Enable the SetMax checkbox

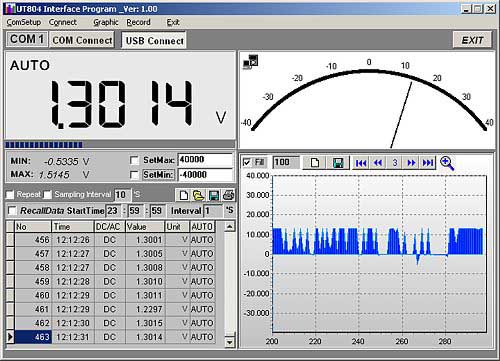(x=134, y=160)
